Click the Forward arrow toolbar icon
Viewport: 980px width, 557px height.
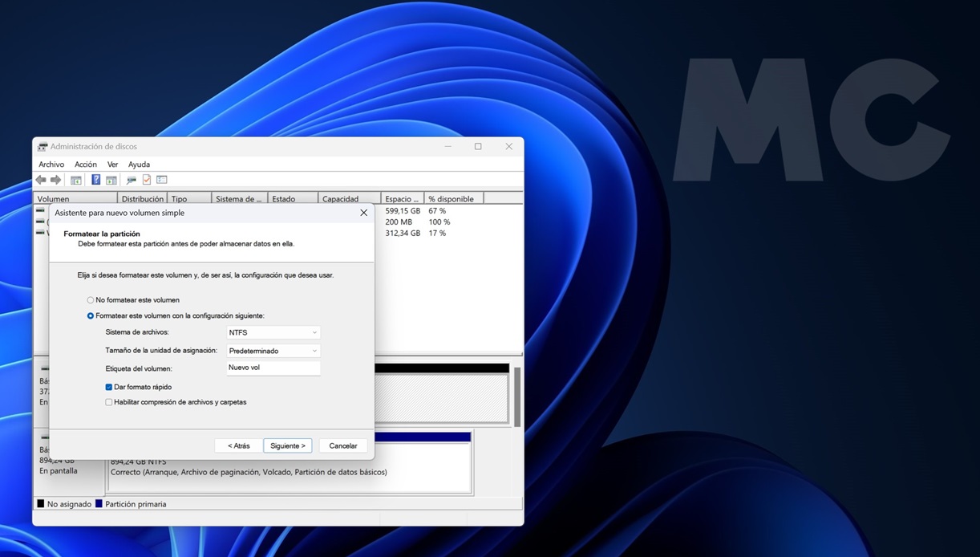[x=56, y=180]
